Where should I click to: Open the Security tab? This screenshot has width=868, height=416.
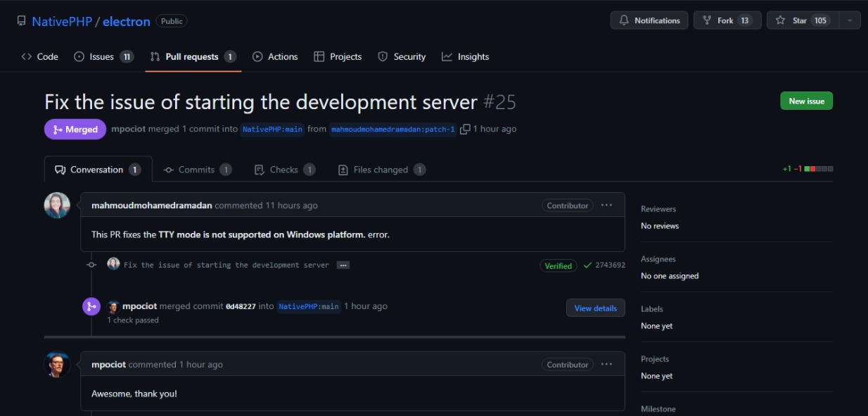coord(402,56)
